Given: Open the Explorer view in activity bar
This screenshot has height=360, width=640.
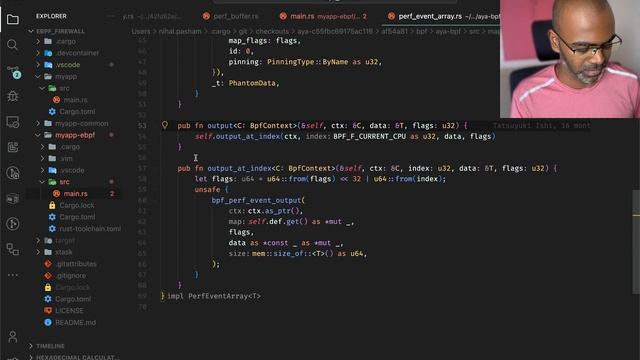Looking at the screenshot, I should point(13,19).
